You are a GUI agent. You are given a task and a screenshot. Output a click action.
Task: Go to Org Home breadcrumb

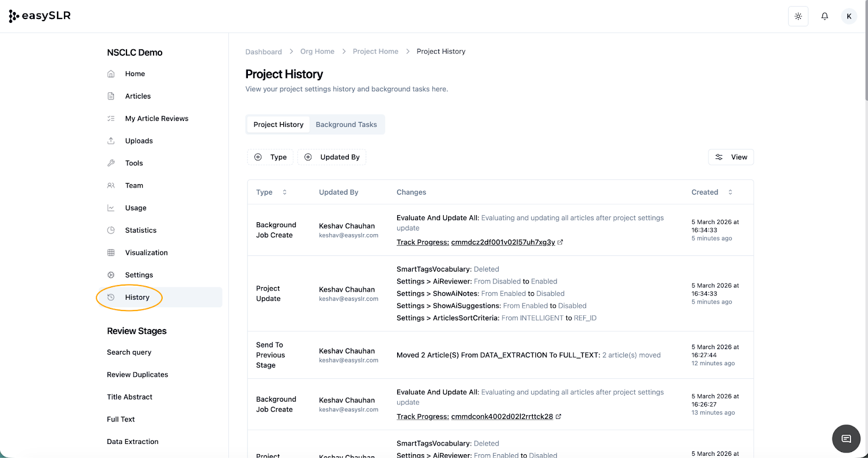coord(317,51)
